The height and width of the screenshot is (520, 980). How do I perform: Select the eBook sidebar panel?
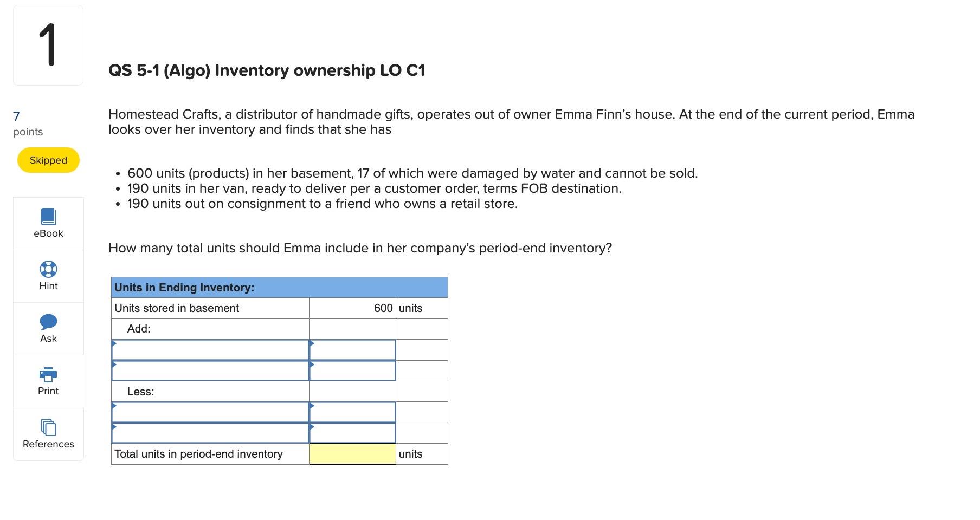48,223
